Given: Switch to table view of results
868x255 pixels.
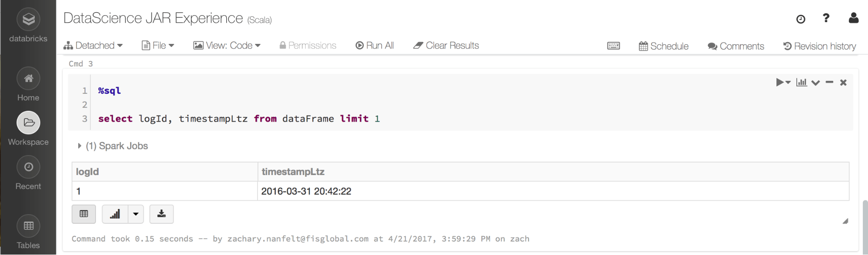Looking at the screenshot, I should pyautogui.click(x=84, y=214).
